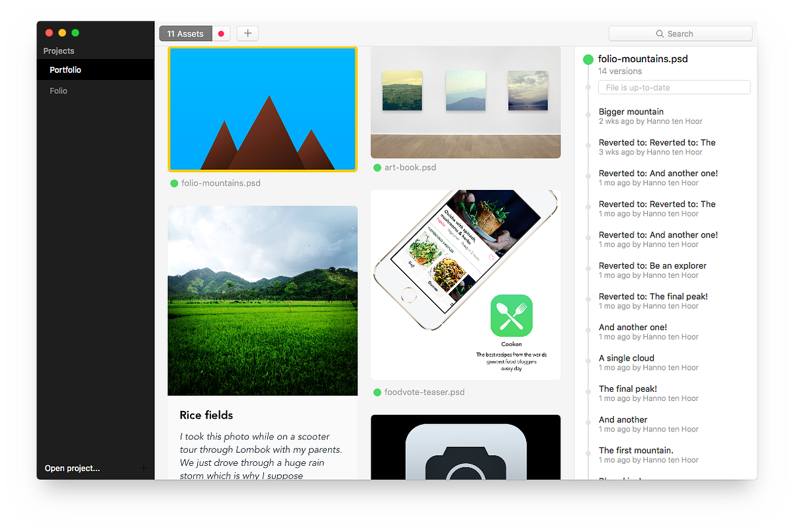This screenshot has width=794, height=532.
Task: Show all 11 Assets
Action: click(185, 34)
